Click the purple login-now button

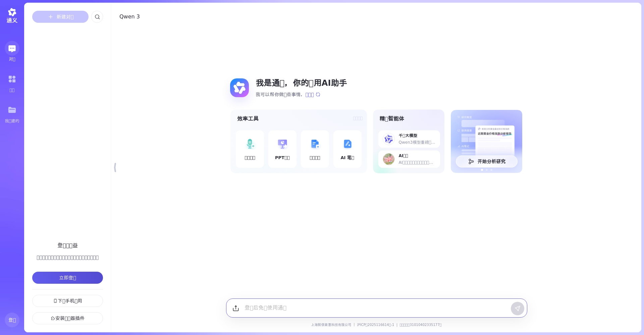click(x=67, y=278)
